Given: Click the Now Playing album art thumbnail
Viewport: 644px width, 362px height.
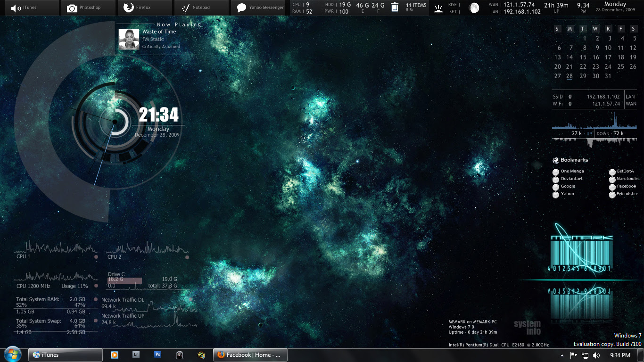Looking at the screenshot, I should coord(129,39).
